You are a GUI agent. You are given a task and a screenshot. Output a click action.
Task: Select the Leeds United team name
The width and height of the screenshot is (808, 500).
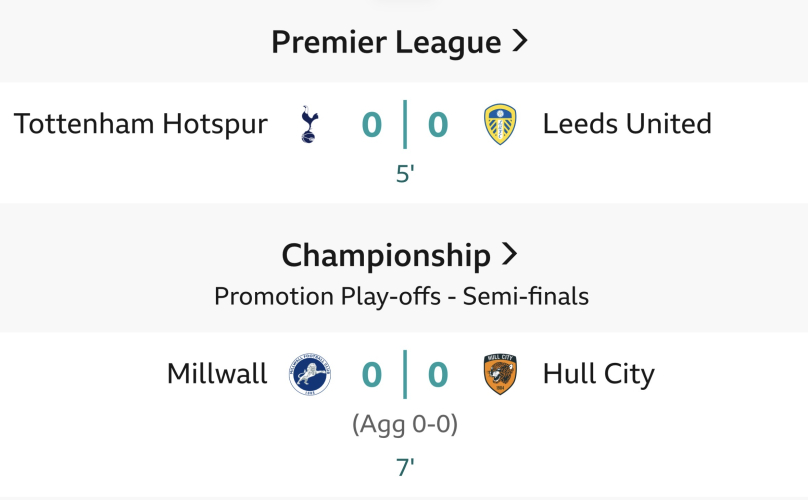point(627,124)
